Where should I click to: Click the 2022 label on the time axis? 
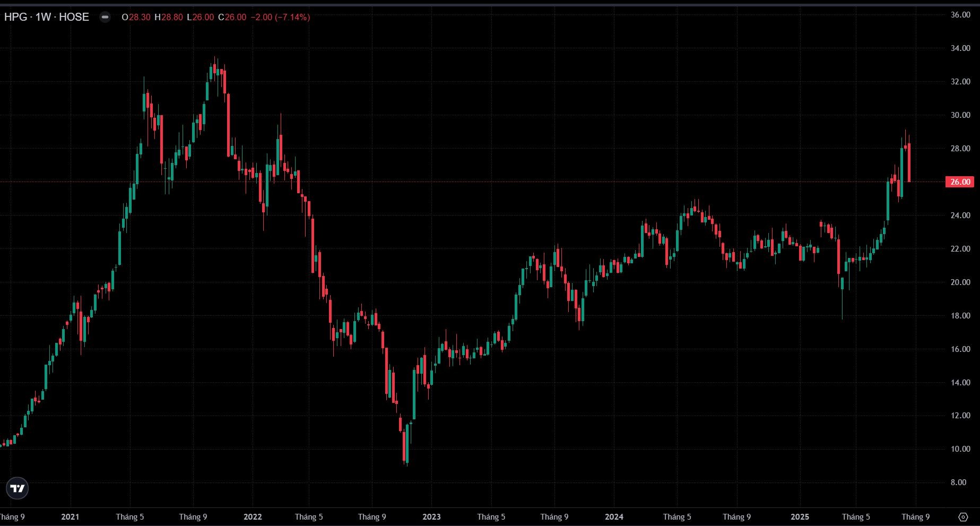pos(253,517)
